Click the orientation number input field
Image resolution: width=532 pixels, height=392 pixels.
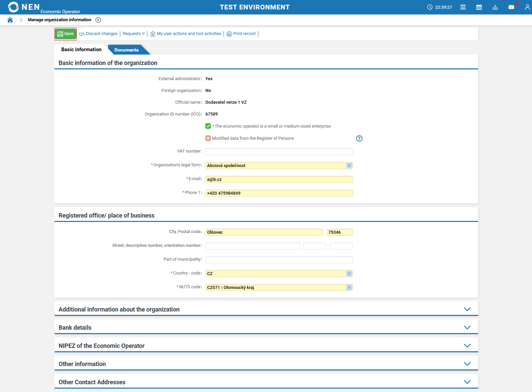pyautogui.click(x=341, y=246)
